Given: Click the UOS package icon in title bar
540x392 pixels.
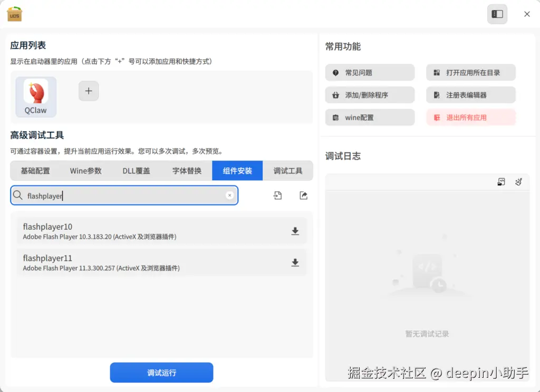Looking at the screenshot, I should pyautogui.click(x=14, y=14).
